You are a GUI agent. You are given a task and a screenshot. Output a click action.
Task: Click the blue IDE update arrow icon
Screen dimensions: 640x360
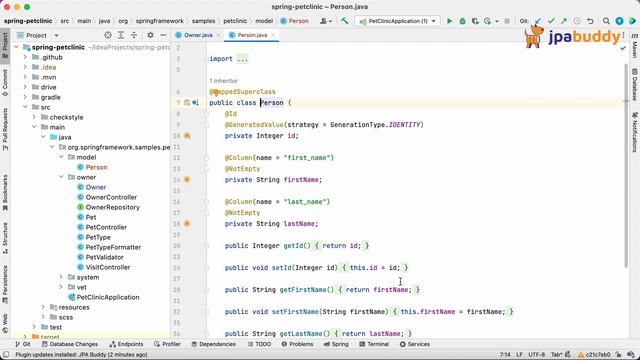[619, 21]
